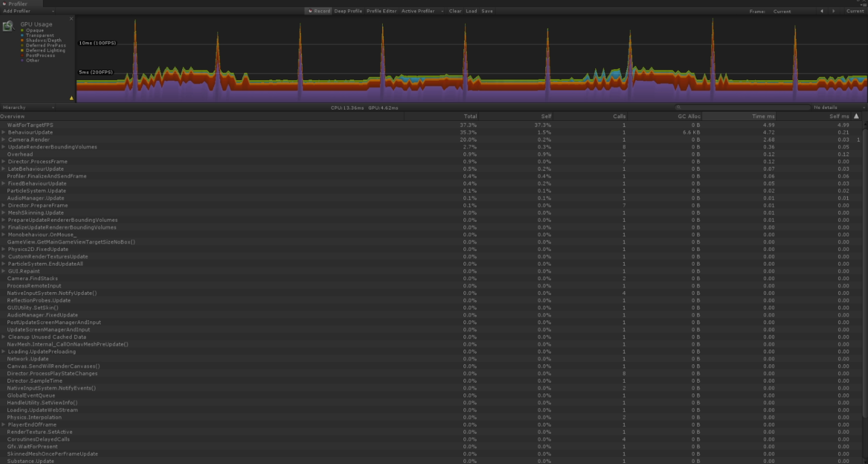Screen dimensions: 868x464
Task: Open the Add Profiler dropdown
Action: tap(28, 11)
